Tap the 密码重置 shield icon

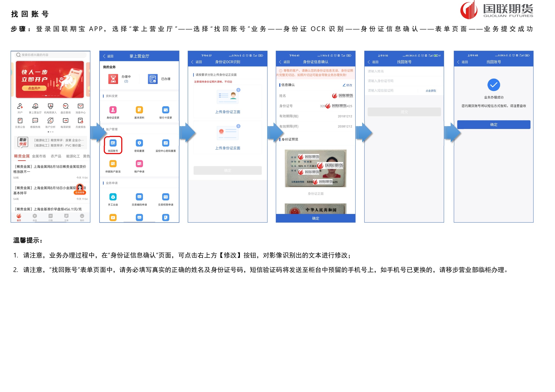pos(139,143)
